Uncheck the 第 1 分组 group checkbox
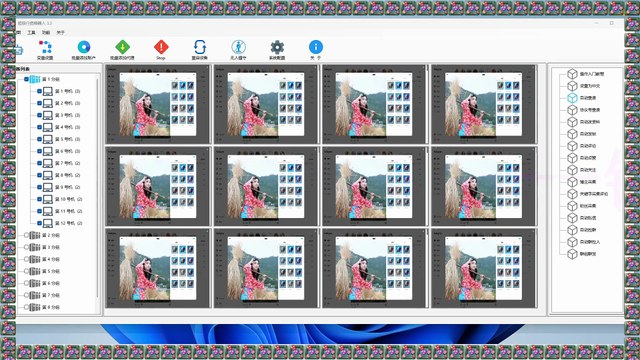This screenshot has height=360, width=640. (27, 79)
